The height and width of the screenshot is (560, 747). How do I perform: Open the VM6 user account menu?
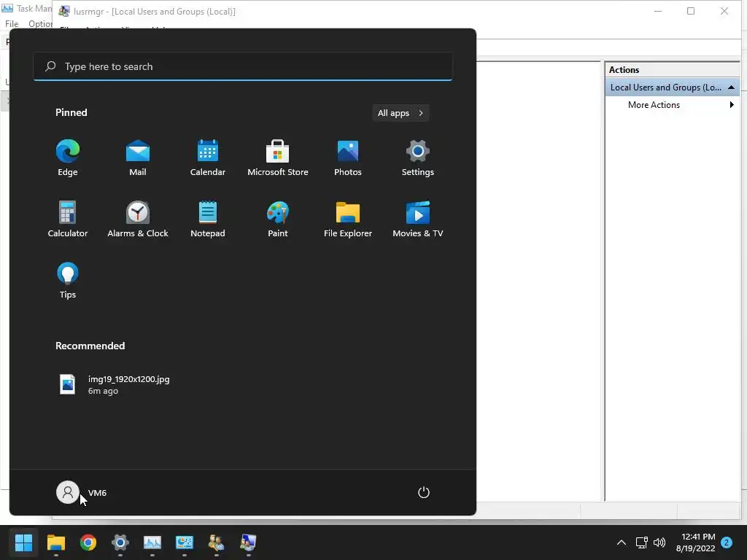click(x=82, y=492)
